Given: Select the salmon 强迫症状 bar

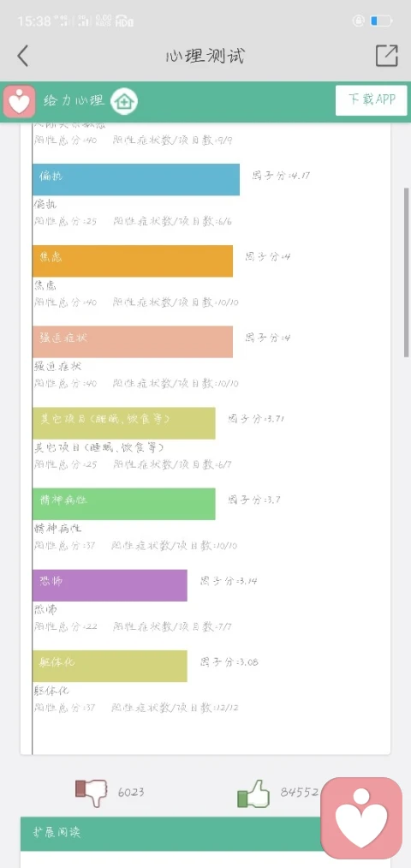Looking at the screenshot, I should (x=132, y=342).
